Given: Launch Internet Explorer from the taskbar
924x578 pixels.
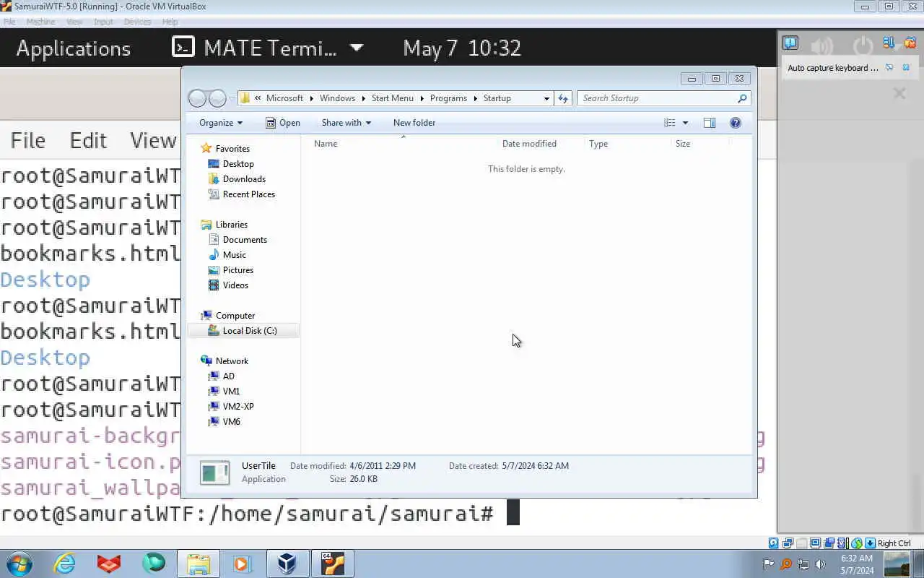Looking at the screenshot, I should [x=65, y=564].
